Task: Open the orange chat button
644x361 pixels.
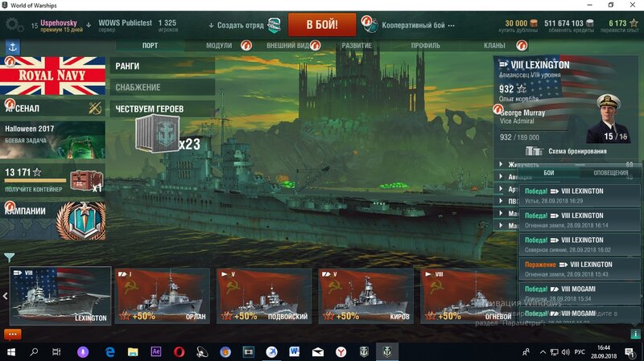Action: click(12, 334)
